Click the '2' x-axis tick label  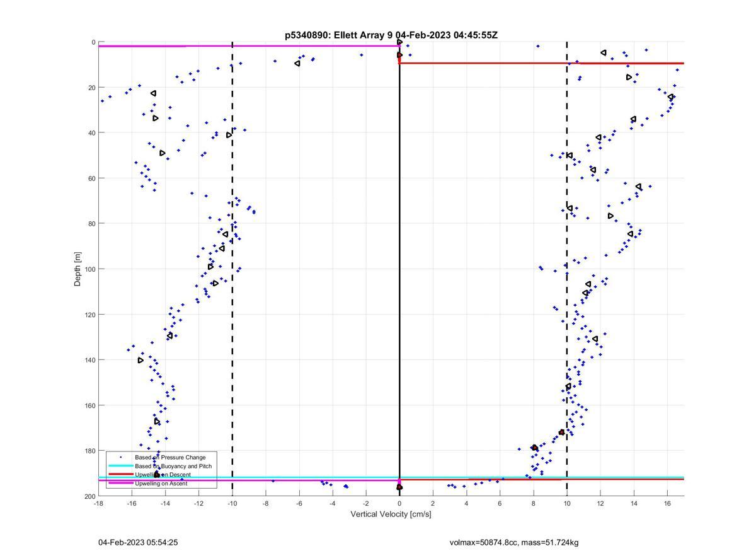433,503
